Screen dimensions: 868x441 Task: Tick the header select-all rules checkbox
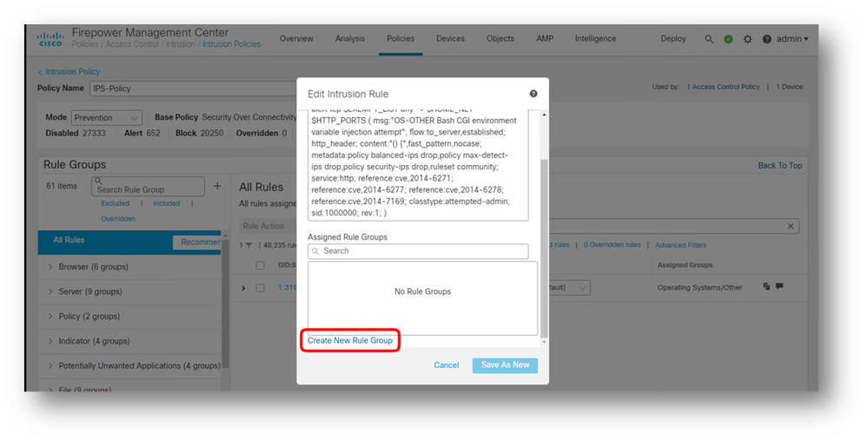260,266
